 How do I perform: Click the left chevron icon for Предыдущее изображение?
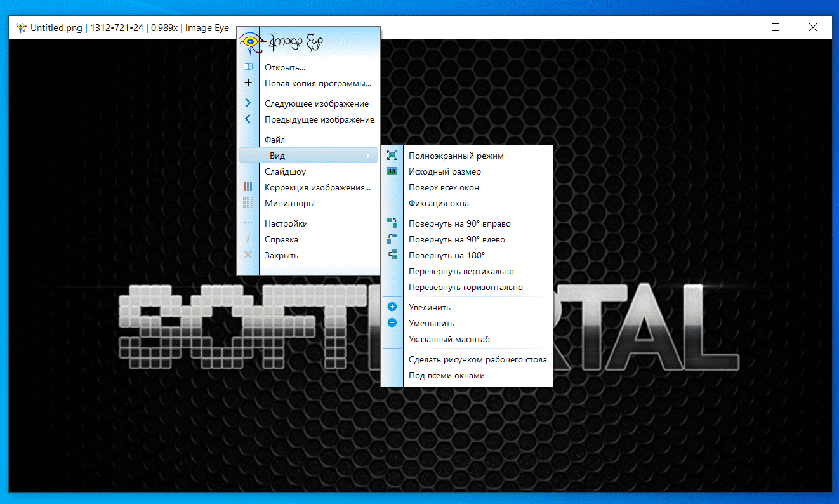tap(248, 119)
